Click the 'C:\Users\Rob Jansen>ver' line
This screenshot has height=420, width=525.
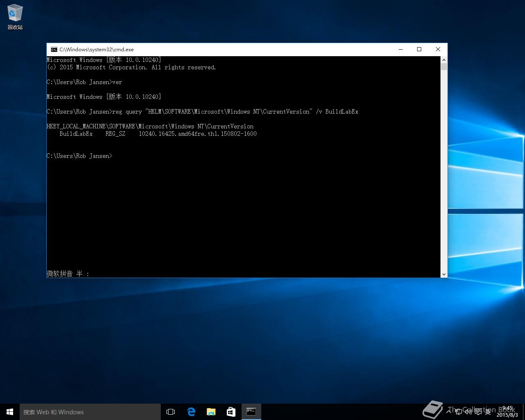tap(84, 82)
